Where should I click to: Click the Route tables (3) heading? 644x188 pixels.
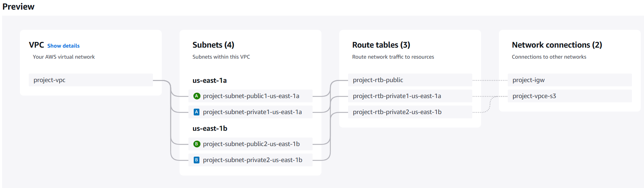click(x=381, y=45)
